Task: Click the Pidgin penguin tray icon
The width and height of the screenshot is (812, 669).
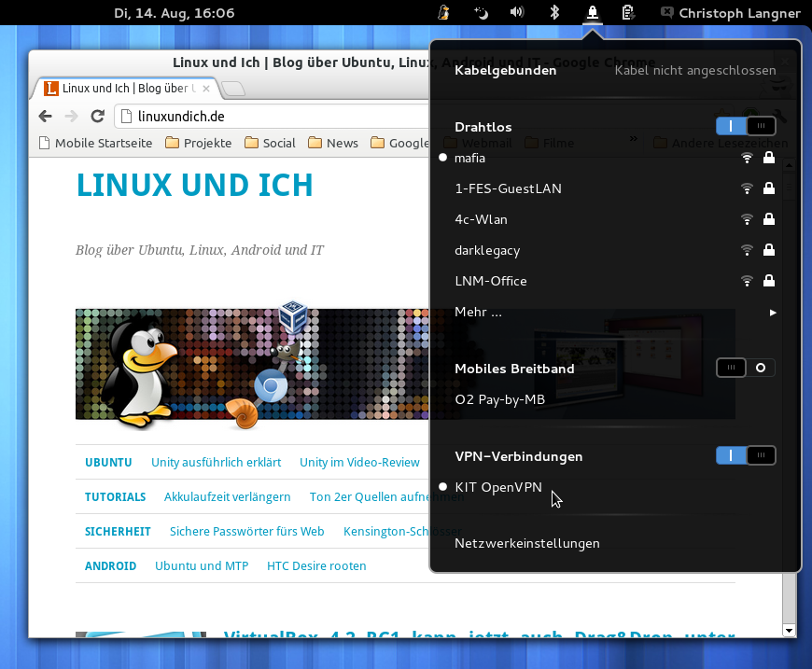Action: (444, 13)
